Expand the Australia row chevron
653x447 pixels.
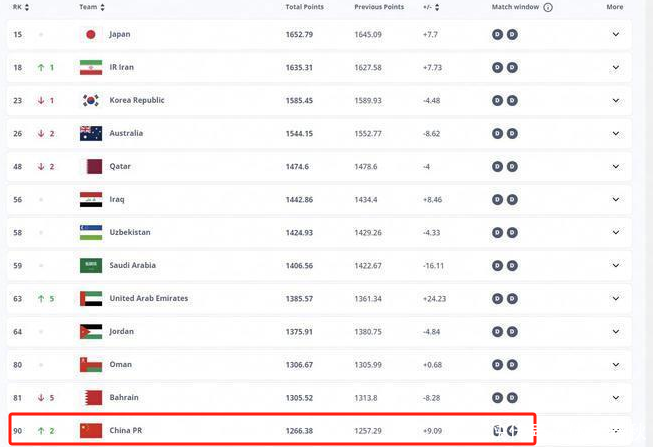615,133
